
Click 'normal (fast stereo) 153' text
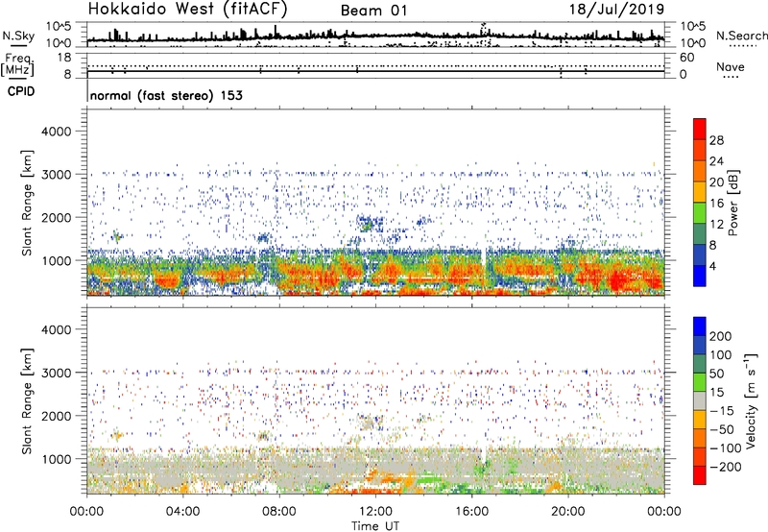point(166,95)
